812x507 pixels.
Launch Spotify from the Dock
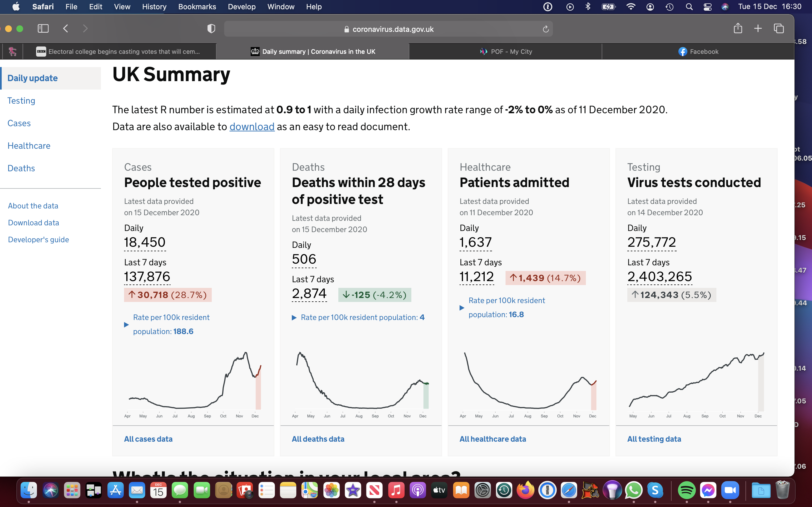(687, 491)
